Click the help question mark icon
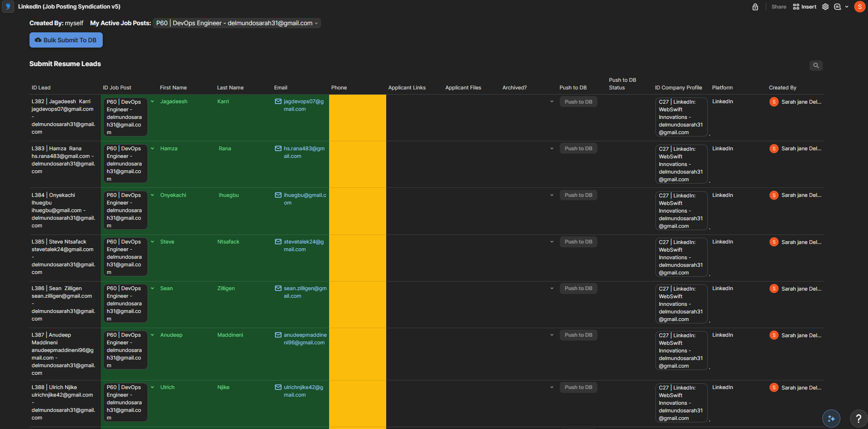 [x=858, y=419]
